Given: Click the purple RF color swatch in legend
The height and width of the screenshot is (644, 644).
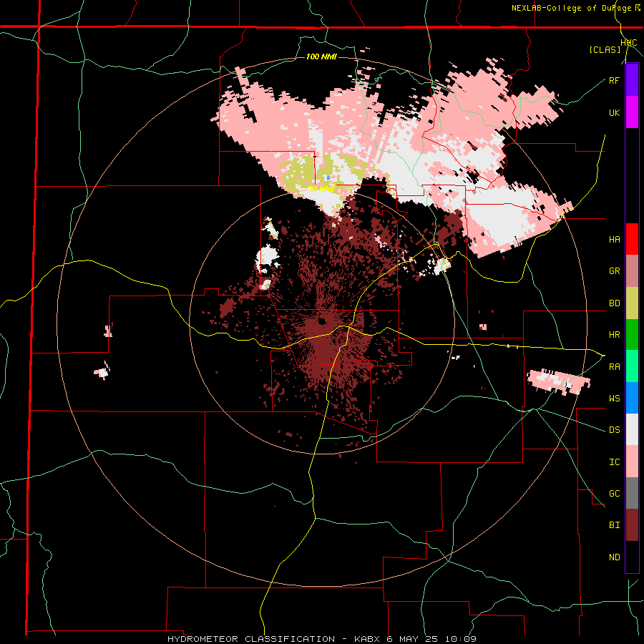Looking at the screenshot, I should [632, 80].
